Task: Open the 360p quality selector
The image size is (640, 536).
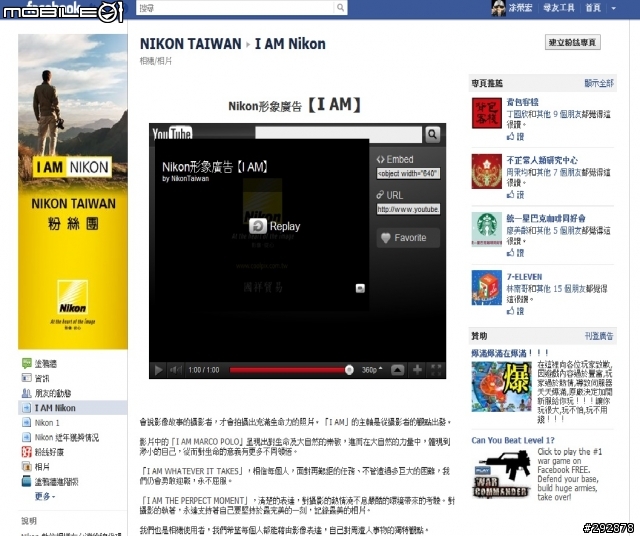Action: tap(372, 370)
